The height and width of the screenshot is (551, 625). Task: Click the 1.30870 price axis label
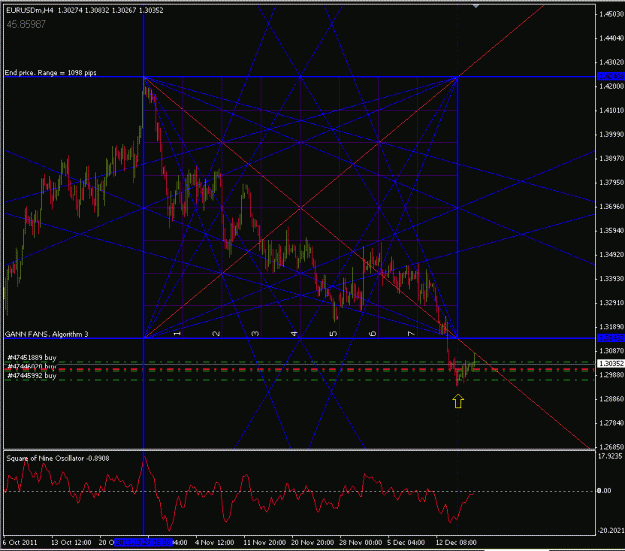click(611, 350)
